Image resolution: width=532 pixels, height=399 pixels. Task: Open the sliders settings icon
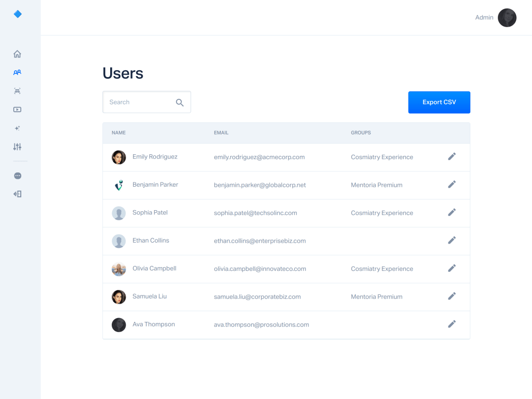click(x=18, y=147)
